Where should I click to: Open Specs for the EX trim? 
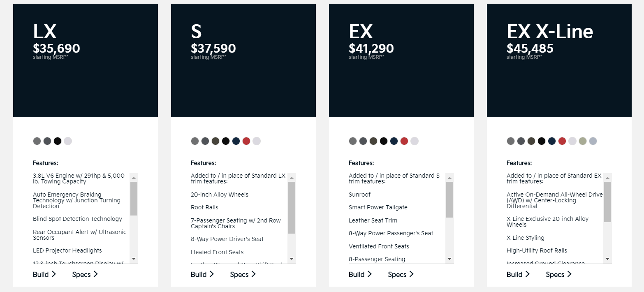[401, 274]
